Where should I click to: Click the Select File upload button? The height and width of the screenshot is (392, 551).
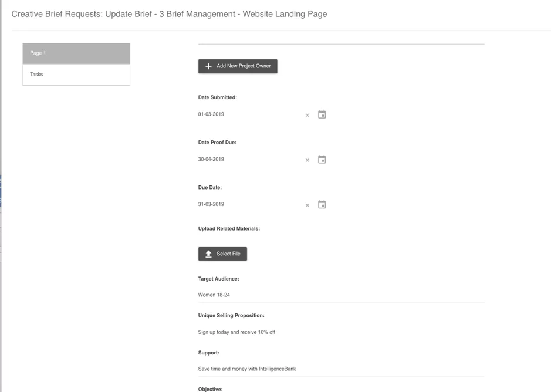(222, 254)
